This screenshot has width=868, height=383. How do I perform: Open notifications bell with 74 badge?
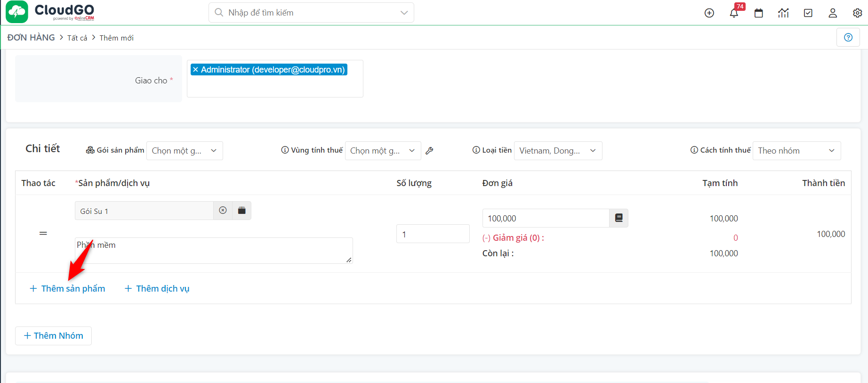tap(734, 13)
